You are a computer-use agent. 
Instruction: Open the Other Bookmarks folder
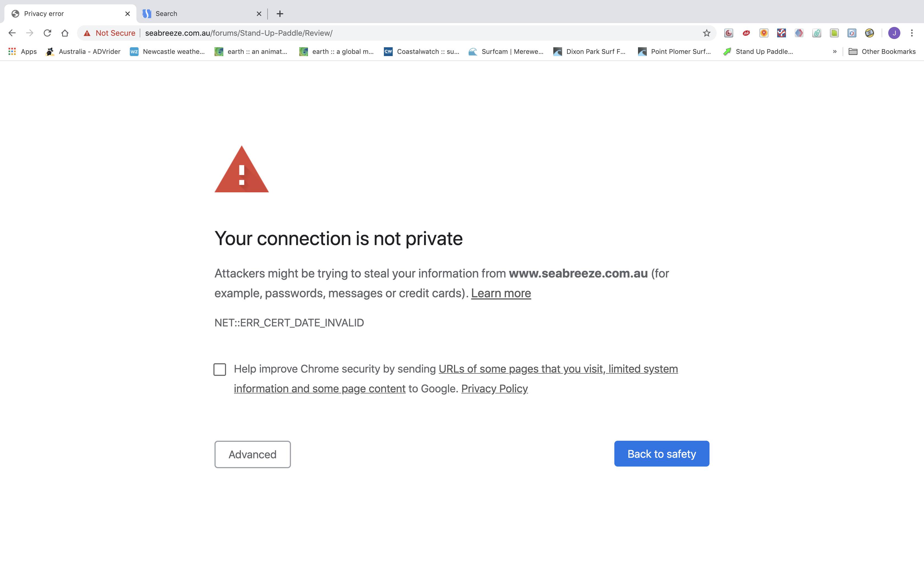(x=882, y=52)
